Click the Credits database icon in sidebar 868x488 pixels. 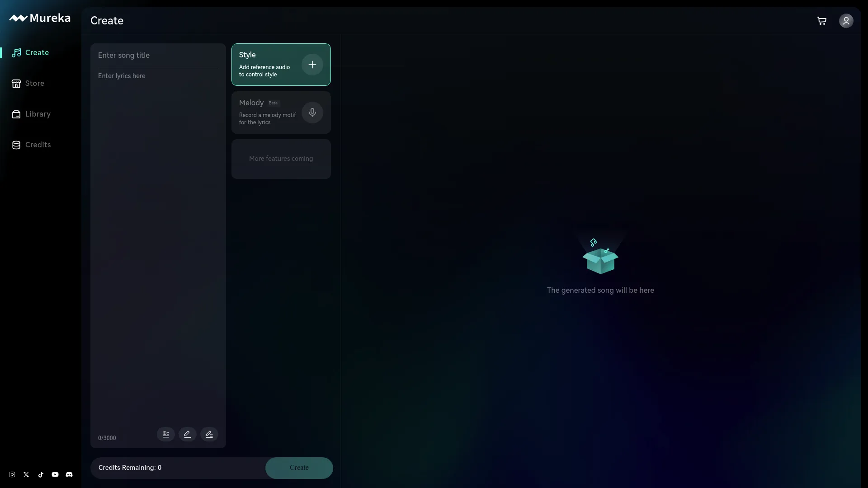coord(16,144)
